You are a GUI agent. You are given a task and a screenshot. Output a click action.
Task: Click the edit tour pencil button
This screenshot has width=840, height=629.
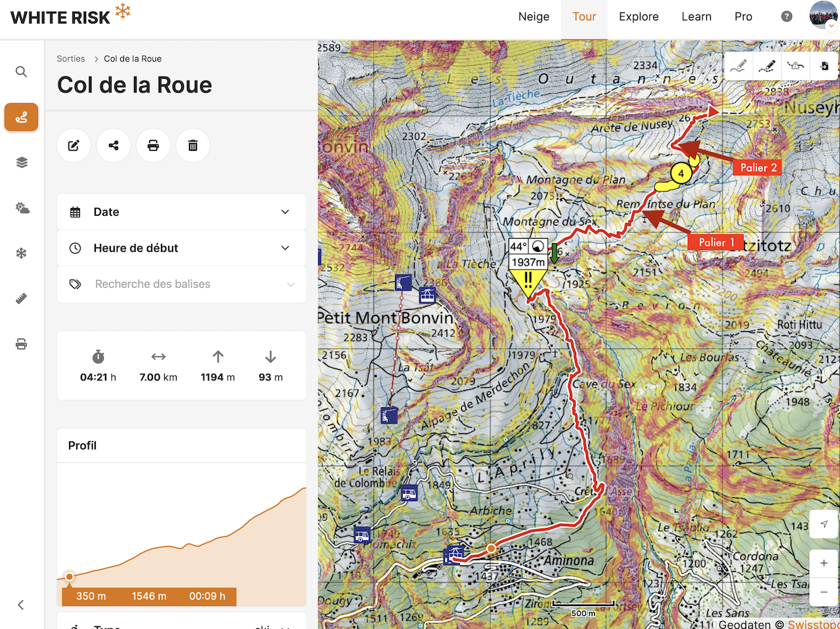pyautogui.click(x=74, y=146)
